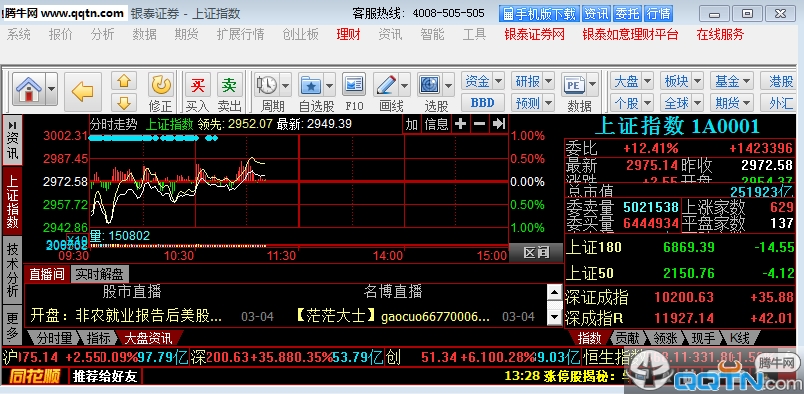Click the 信息 button above the chart
The width and height of the screenshot is (804, 394).
pos(436,124)
